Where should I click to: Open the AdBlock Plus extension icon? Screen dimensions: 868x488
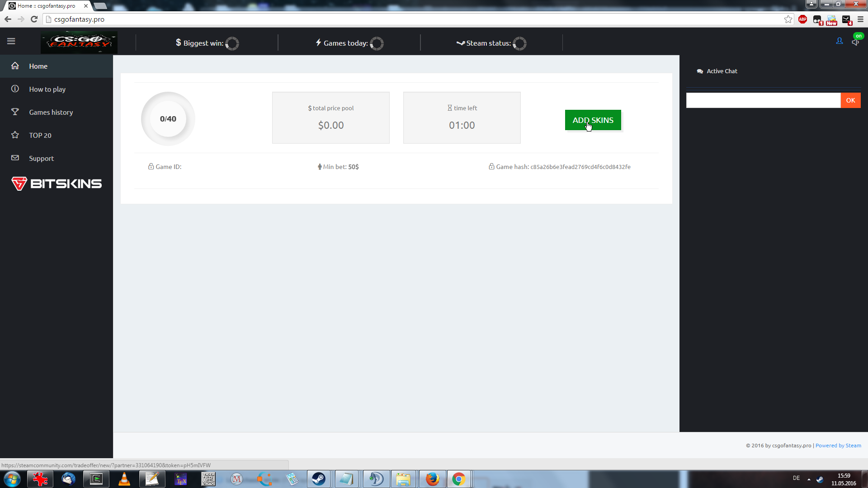(x=803, y=19)
